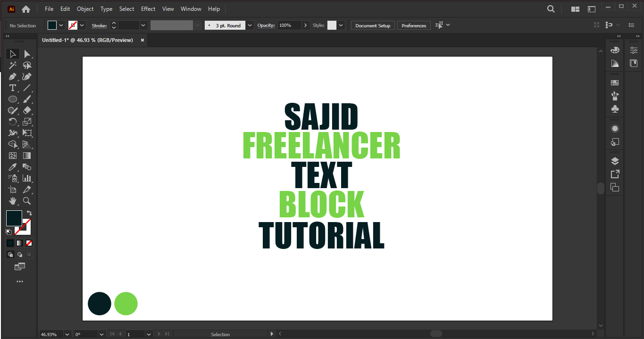Screen dimensions: 644x339
Task: Open the 3 pt. Round brush dropdown
Action: (250, 25)
